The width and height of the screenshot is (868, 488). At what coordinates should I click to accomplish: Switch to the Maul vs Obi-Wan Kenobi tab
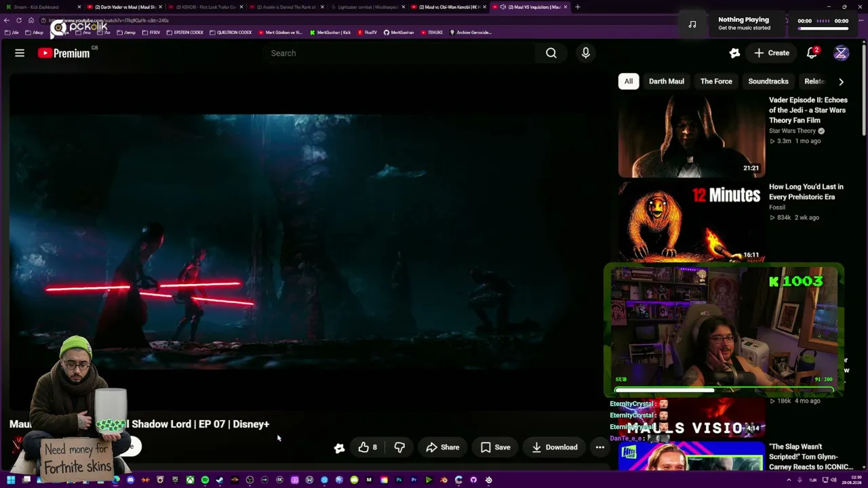tap(450, 7)
